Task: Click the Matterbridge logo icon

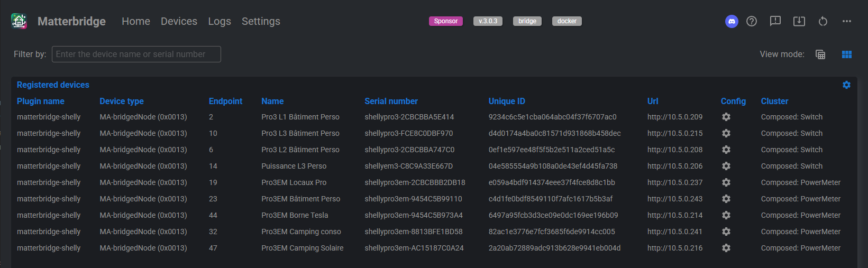Action: [19, 21]
